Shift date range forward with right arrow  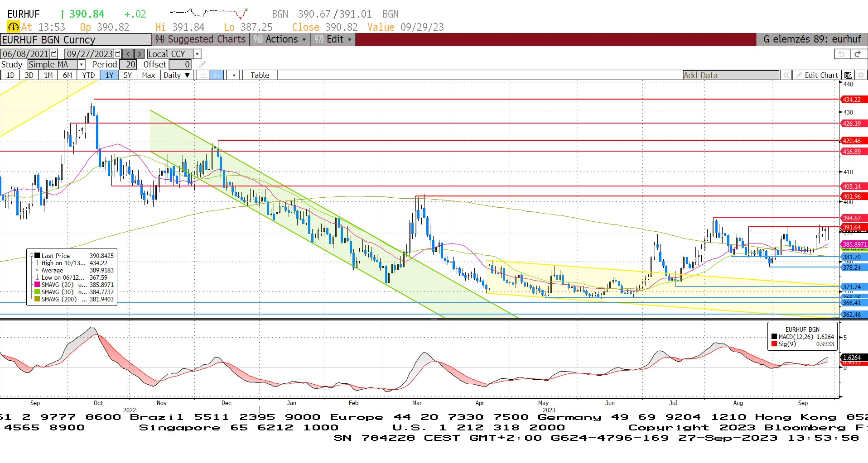click(x=139, y=54)
